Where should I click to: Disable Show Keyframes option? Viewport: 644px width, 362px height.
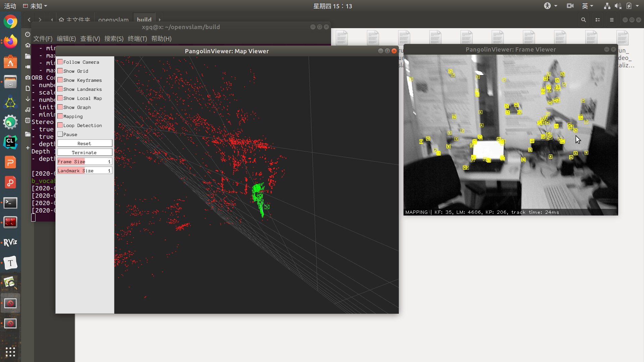(x=60, y=80)
